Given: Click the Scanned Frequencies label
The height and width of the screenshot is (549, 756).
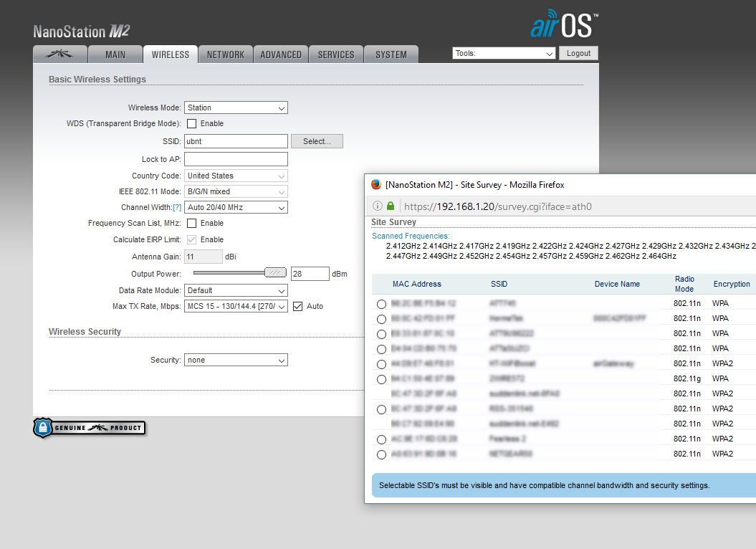Looking at the screenshot, I should (x=411, y=236).
